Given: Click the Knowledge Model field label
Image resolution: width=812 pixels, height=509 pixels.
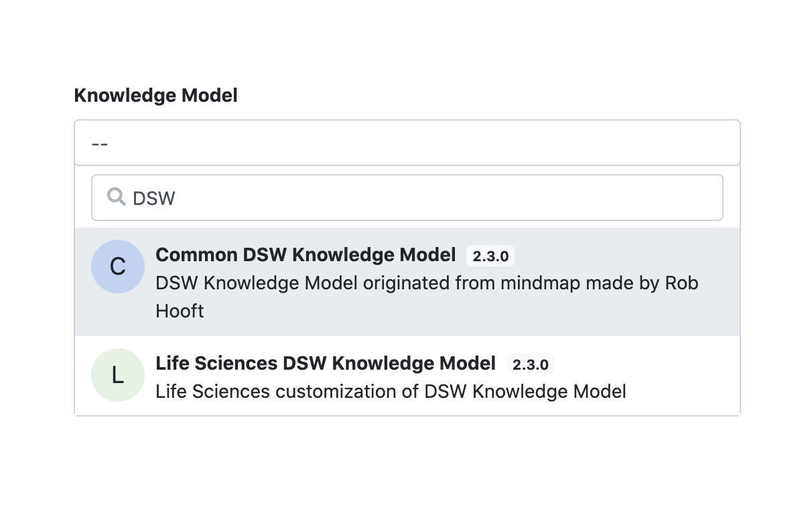Looking at the screenshot, I should pos(155,95).
